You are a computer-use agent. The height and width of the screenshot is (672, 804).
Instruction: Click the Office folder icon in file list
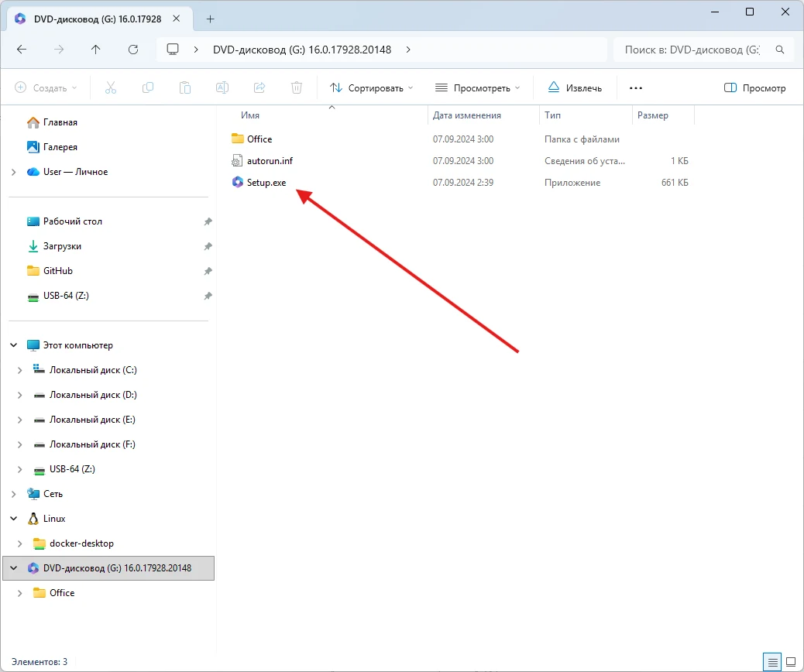pyautogui.click(x=238, y=139)
